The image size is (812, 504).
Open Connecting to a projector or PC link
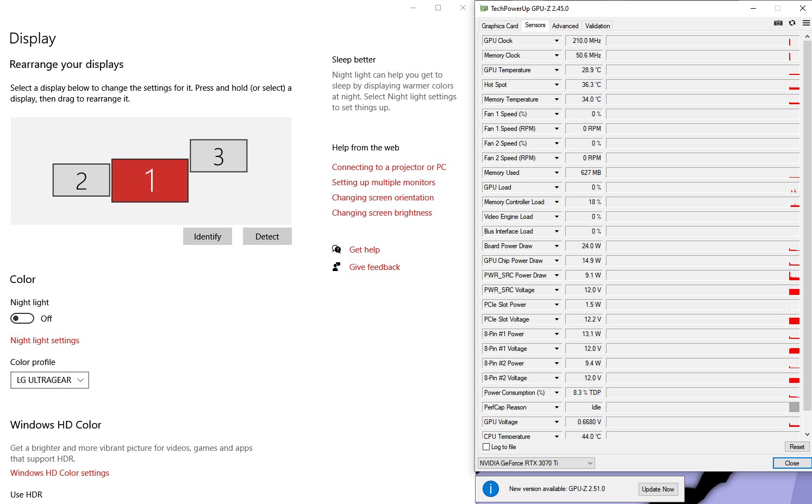389,167
